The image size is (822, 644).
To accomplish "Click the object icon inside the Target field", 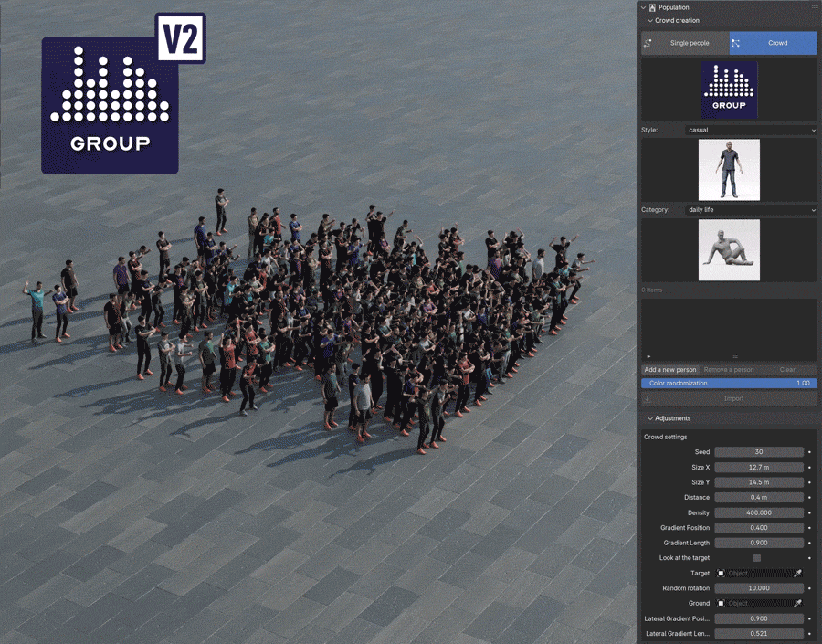I will click(x=721, y=574).
